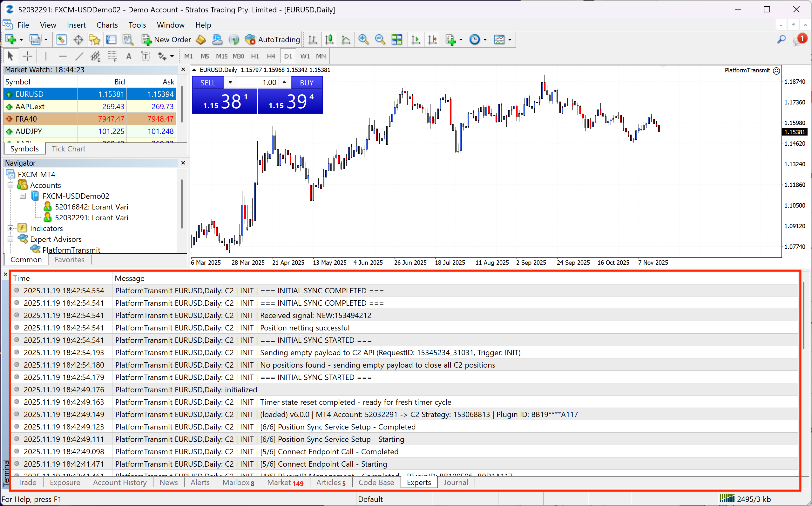
Task: Switch chart to Bar Chart mode
Action: click(x=313, y=39)
